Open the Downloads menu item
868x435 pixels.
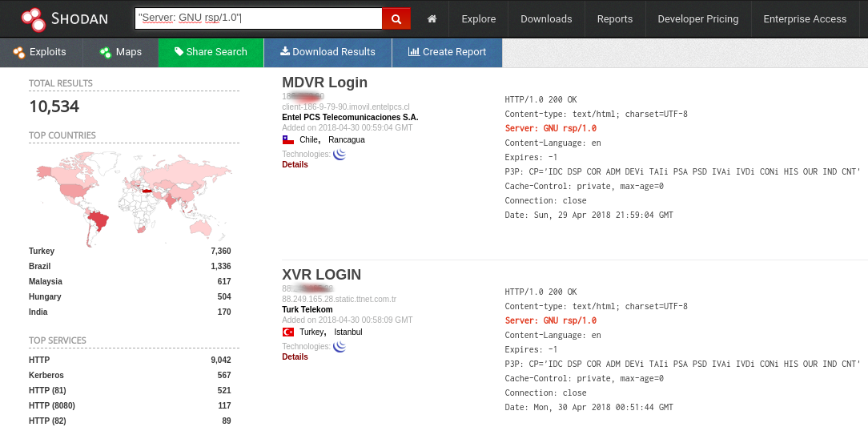click(546, 19)
